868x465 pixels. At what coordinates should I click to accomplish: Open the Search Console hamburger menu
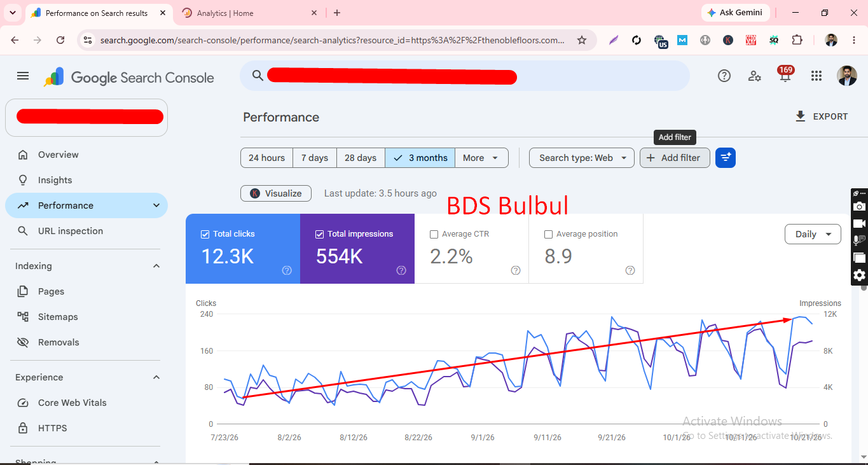tap(23, 76)
